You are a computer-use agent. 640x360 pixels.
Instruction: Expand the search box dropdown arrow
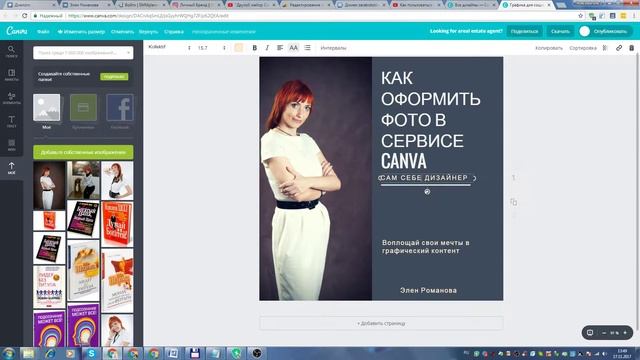[x=128, y=53]
